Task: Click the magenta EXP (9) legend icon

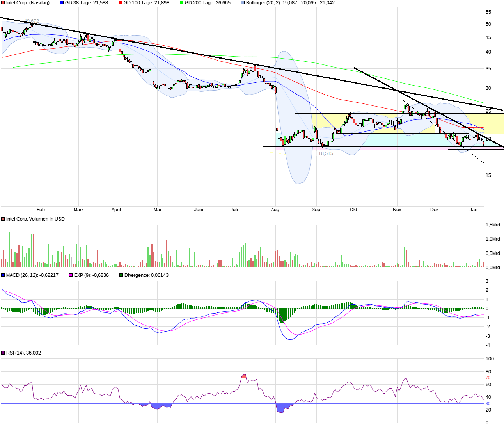Action: point(70,275)
